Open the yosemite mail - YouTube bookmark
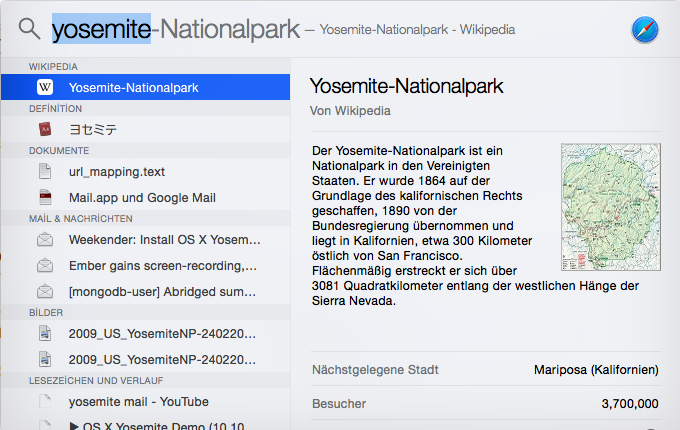This screenshot has width=680, height=430. point(138,401)
